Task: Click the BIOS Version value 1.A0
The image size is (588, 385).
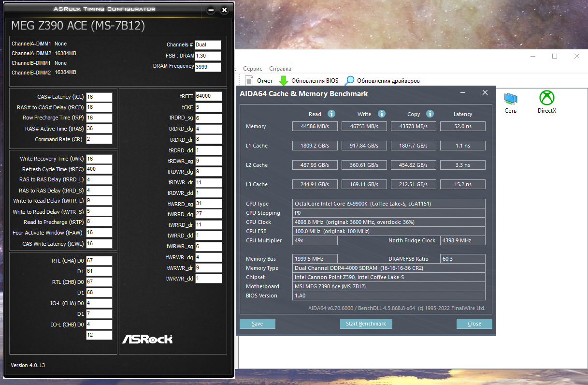Action: [x=389, y=296]
